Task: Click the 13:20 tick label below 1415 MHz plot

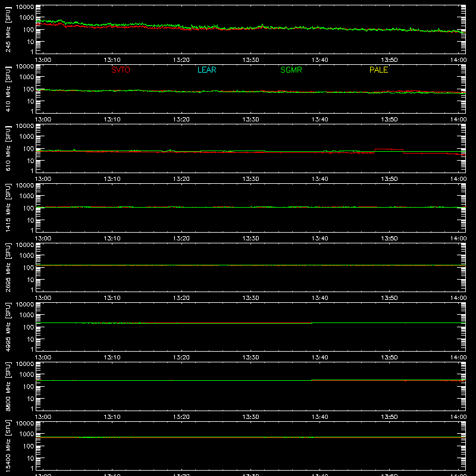Action: [181, 239]
